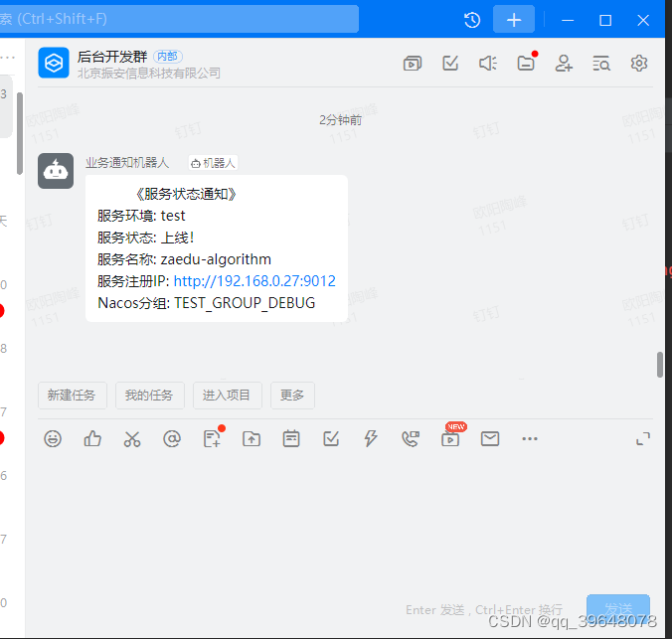The width and height of the screenshot is (672, 639).
Task: Click the text 服务状态: 上线!
Action: click(x=146, y=238)
